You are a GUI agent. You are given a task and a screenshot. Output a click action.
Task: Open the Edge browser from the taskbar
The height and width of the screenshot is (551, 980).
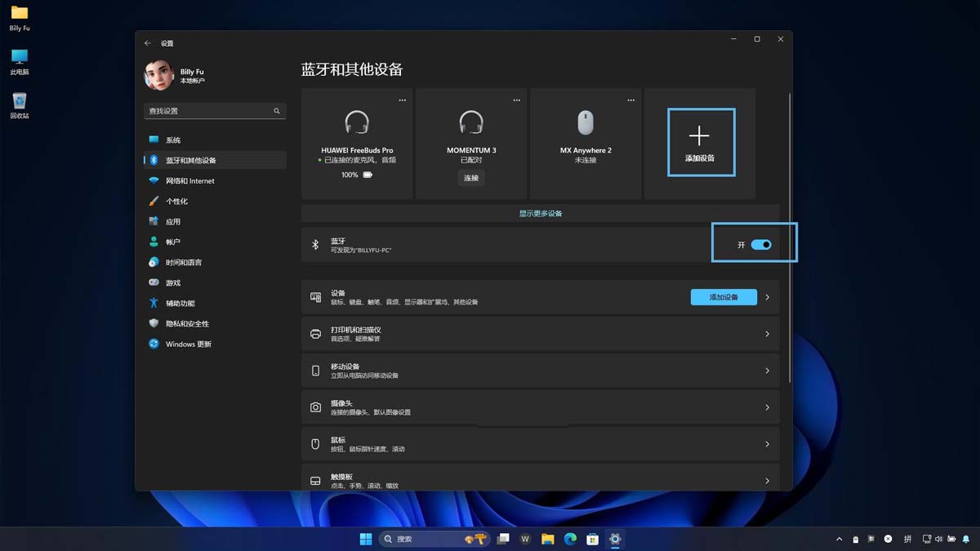(569, 539)
